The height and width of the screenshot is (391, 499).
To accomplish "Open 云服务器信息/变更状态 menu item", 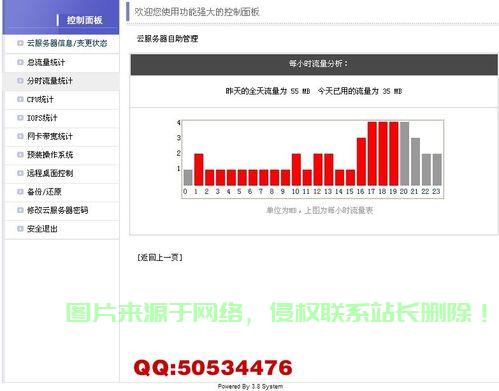I will pos(67,43).
